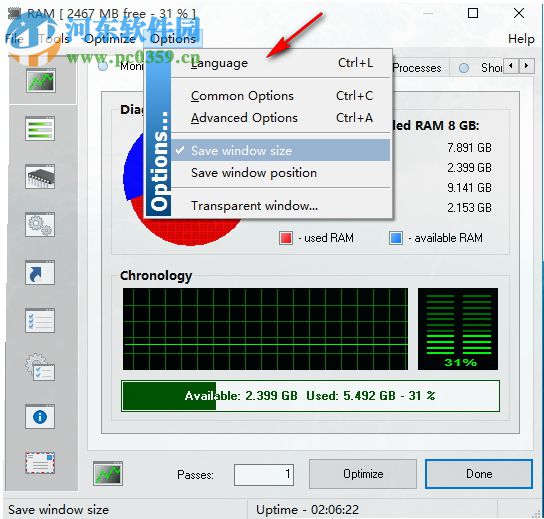The height and width of the screenshot is (519, 544).
Task: Open the File menu
Action: 14,39
